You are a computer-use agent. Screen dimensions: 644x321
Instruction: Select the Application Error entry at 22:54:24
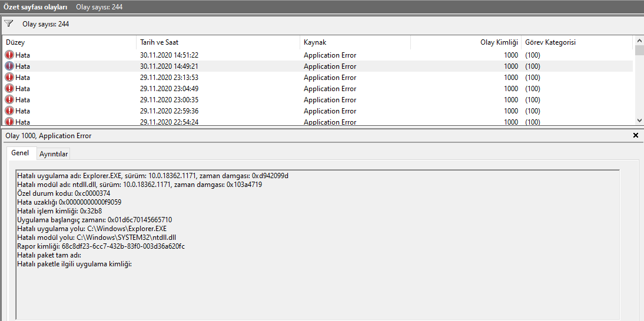[x=330, y=122]
